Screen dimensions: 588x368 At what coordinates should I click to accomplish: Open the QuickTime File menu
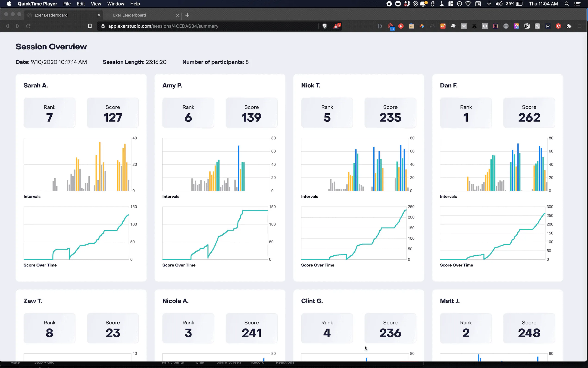coord(67,4)
